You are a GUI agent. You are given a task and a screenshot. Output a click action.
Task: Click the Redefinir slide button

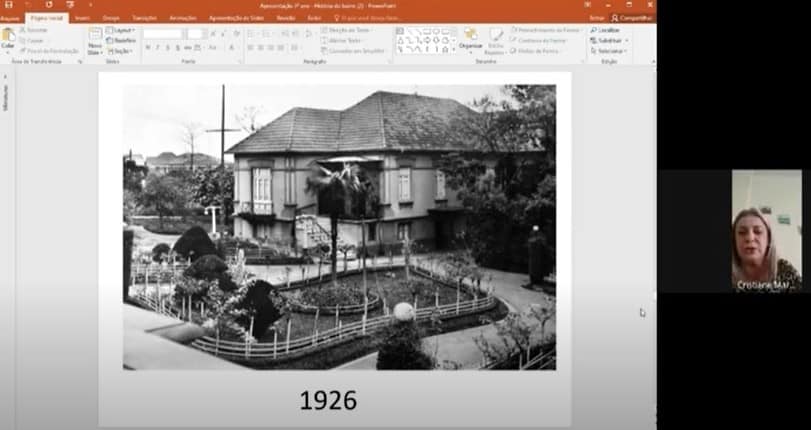tap(121, 40)
